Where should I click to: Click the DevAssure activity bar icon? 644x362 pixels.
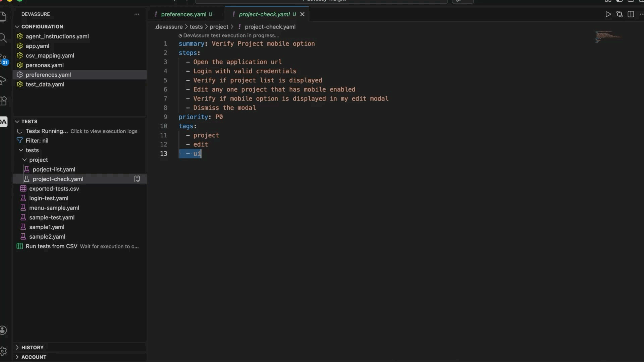(x=3, y=122)
